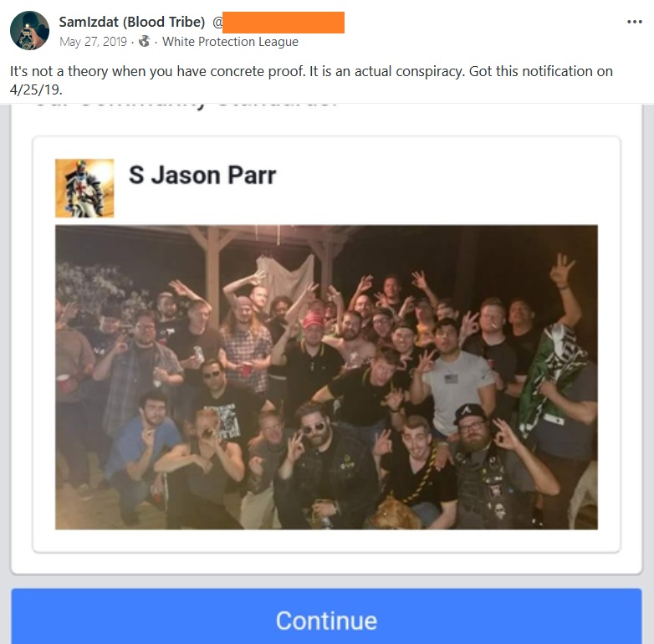Click empty white card area below photo

[x=326, y=540]
